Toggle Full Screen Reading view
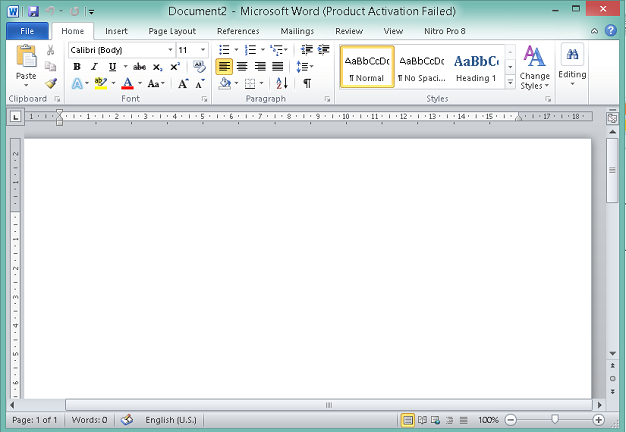This screenshot has height=432, width=626. (x=421, y=420)
